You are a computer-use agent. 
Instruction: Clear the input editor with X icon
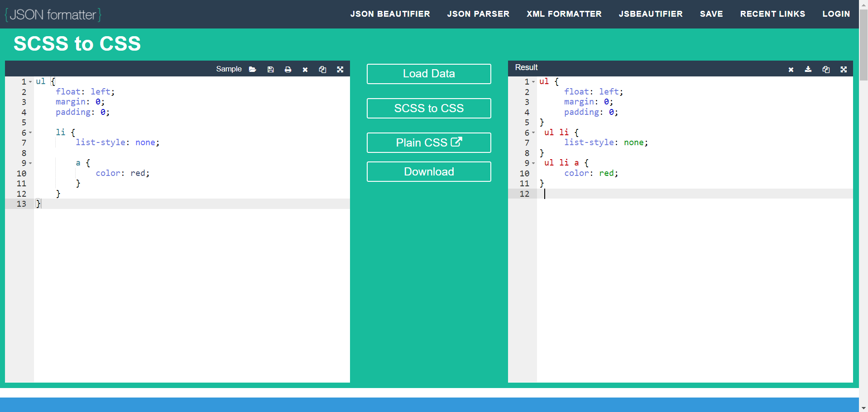pos(305,70)
